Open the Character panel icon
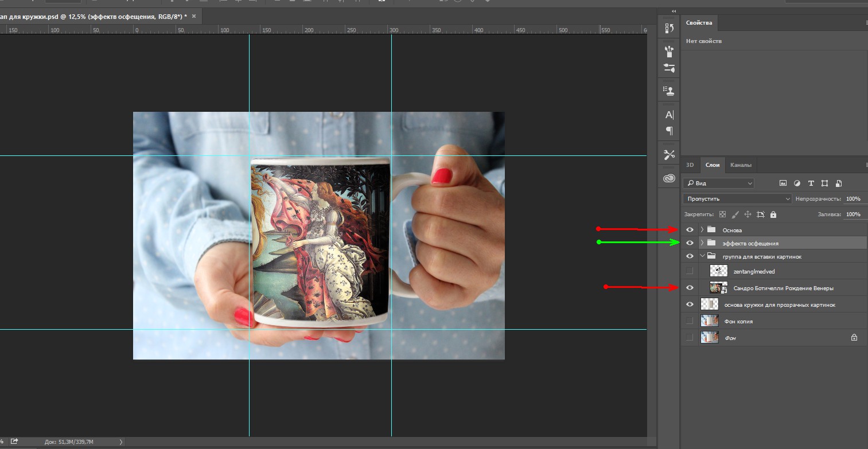 coord(669,115)
